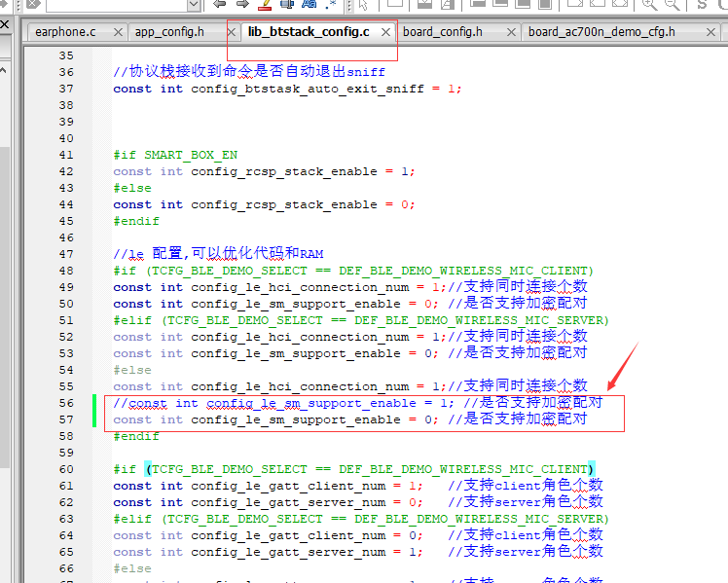728x583 pixels.
Task: Click config_btstask_auto_exit_sniff declaration
Action: coord(287,89)
